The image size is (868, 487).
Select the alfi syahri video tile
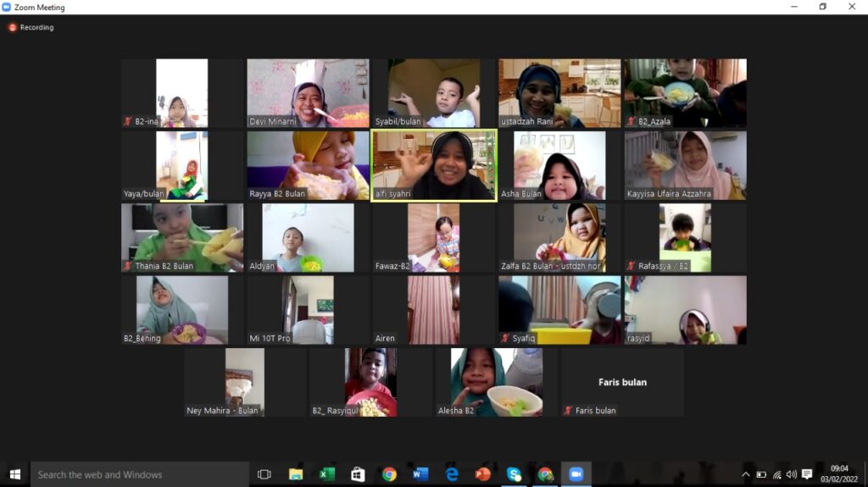point(434,165)
